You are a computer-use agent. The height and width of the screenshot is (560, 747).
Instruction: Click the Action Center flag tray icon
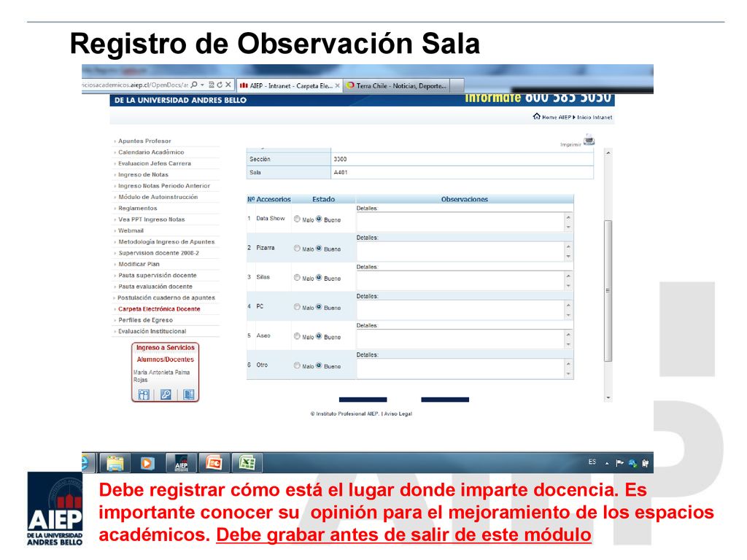click(x=619, y=463)
